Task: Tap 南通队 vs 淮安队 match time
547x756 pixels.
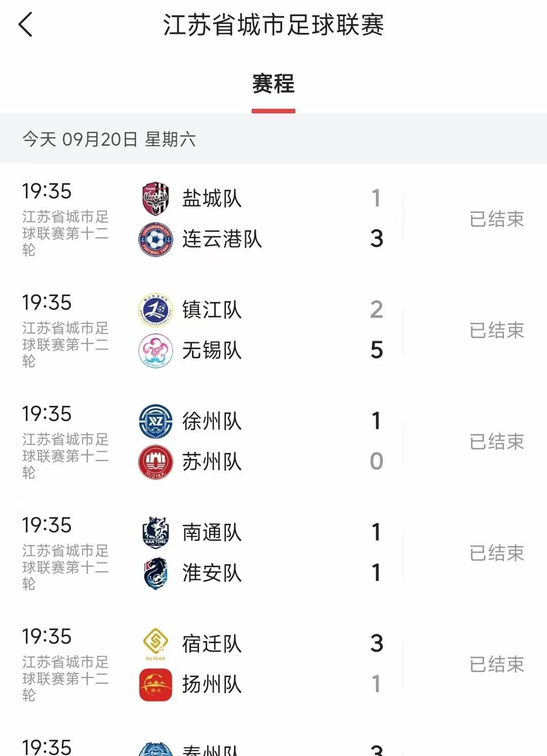Action: point(47,525)
